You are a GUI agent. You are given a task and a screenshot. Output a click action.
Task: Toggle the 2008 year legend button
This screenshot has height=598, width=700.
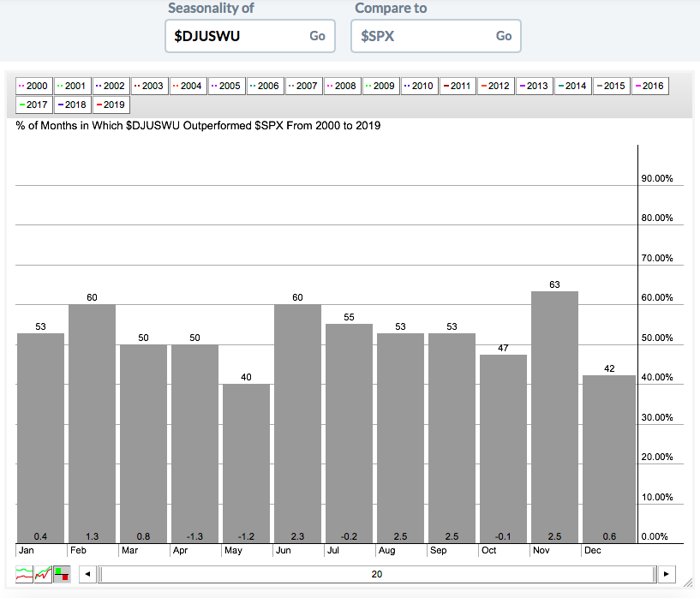pos(342,86)
